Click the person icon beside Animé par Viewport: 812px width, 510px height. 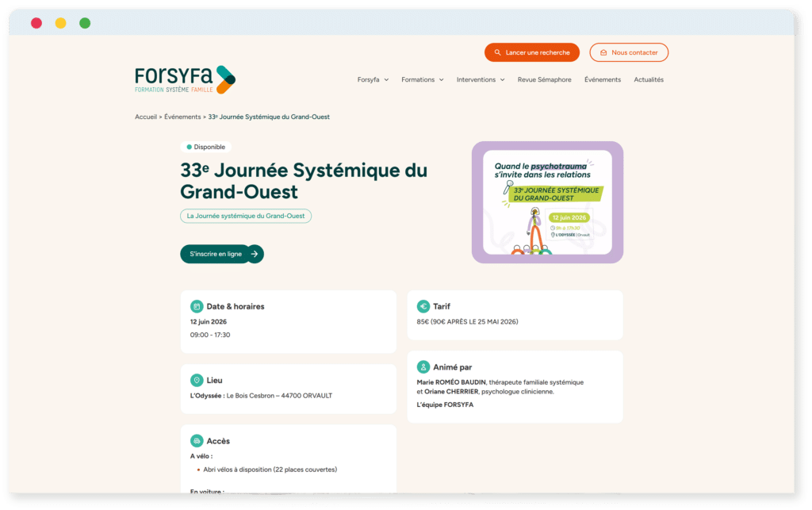pos(423,367)
